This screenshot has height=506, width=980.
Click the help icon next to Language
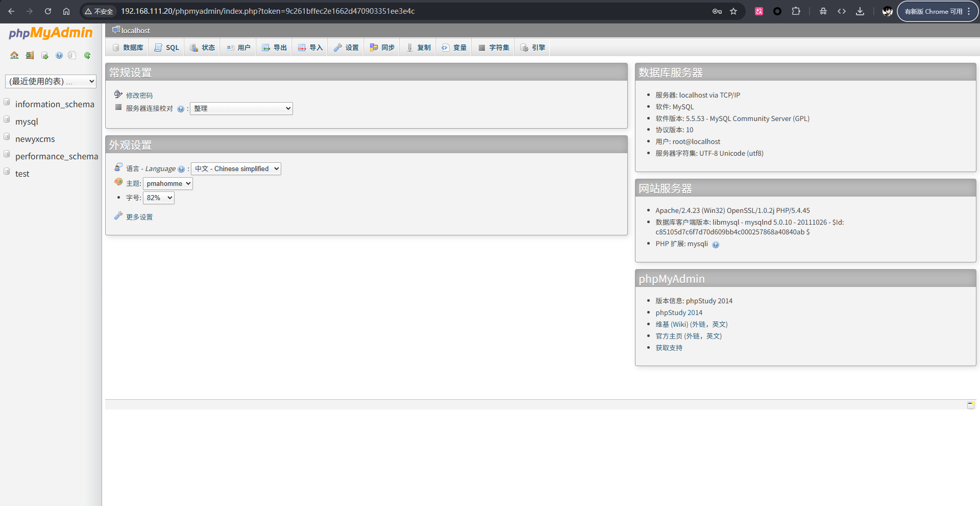[x=181, y=169]
